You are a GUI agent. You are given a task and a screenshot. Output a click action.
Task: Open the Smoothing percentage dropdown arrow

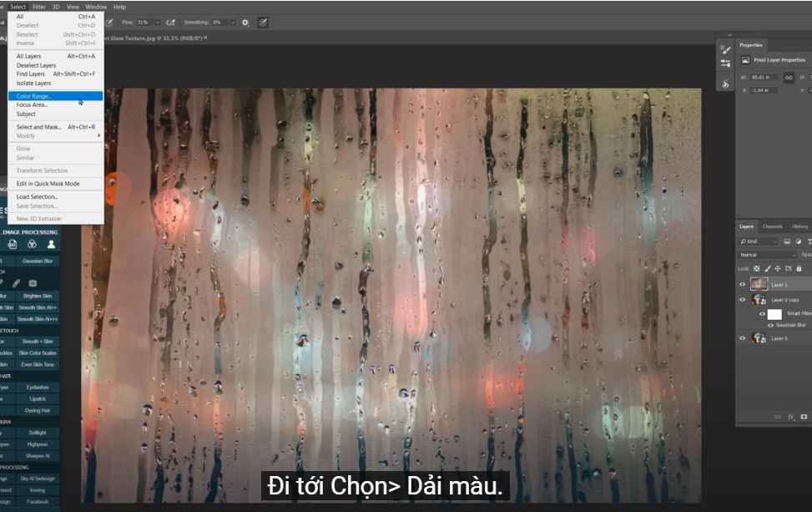click(233, 23)
